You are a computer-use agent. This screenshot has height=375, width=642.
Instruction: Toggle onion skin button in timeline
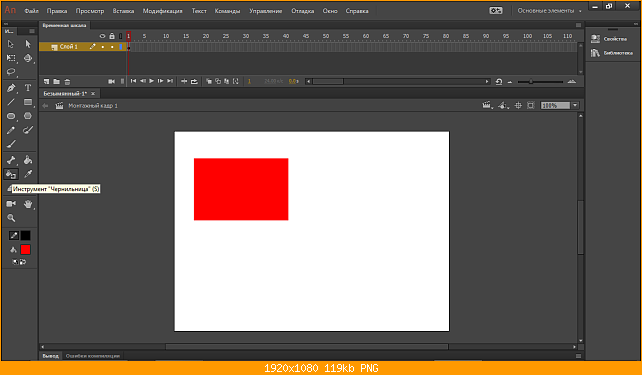pyautogui.click(x=209, y=81)
